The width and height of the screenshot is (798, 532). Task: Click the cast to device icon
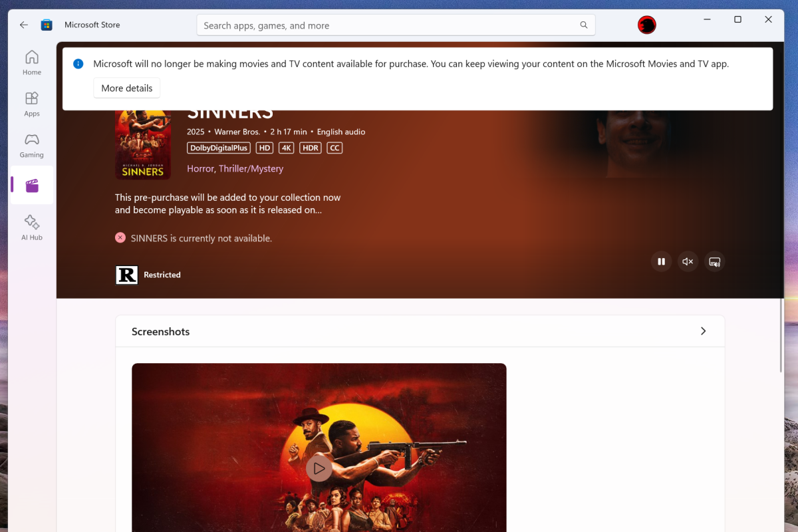714,261
